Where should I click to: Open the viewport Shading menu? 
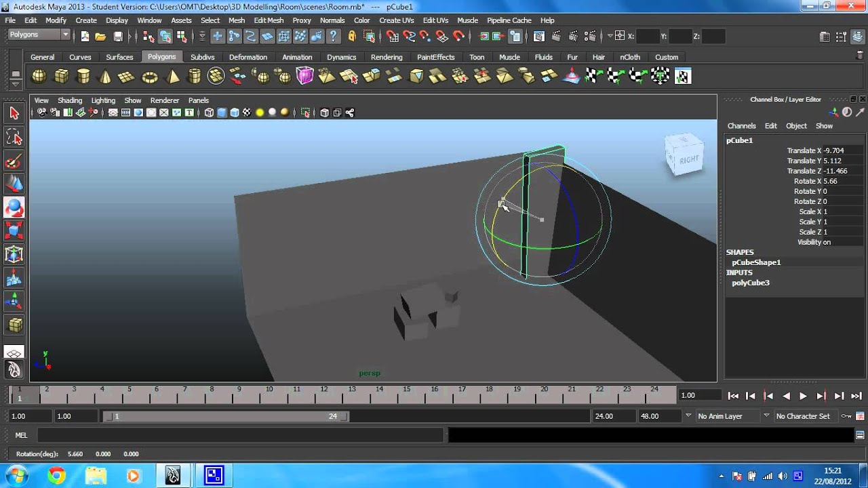coord(70,100)
